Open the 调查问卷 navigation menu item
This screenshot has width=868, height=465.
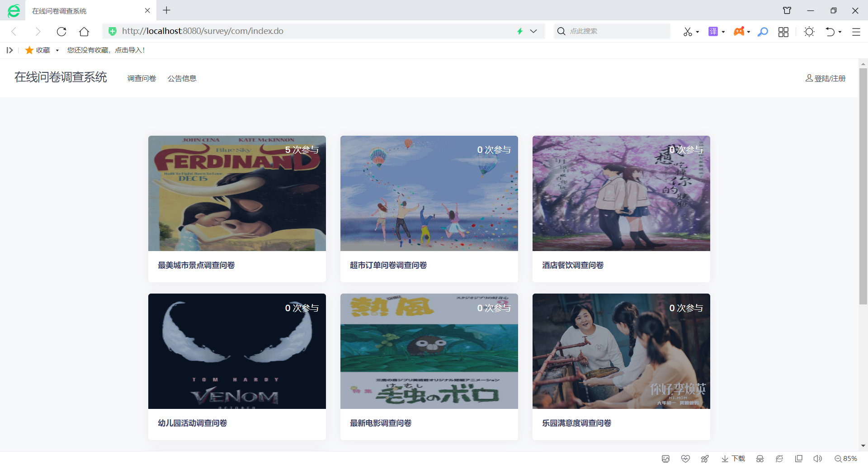click(142, 78)
